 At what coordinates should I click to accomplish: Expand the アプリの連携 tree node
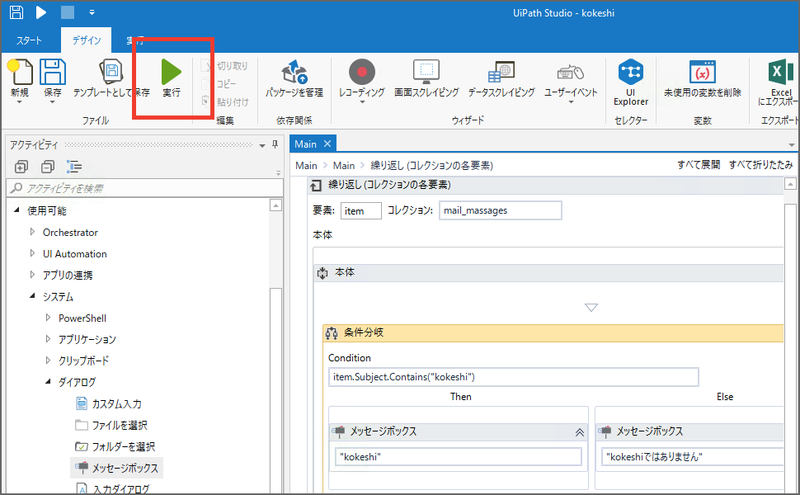pos(32,275)
